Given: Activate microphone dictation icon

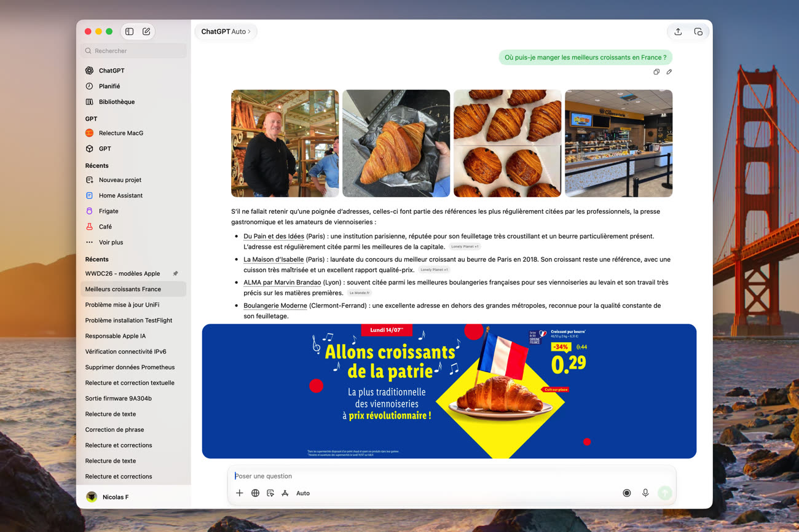Looking at the screenshot, I should 645,493.
